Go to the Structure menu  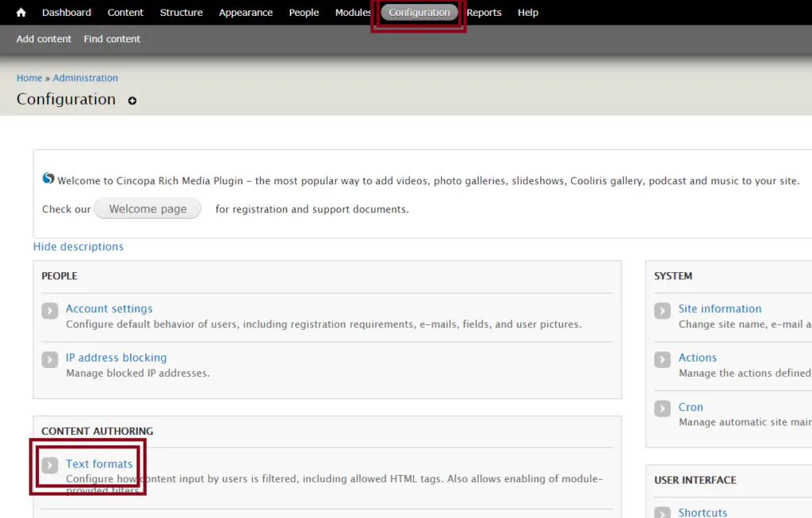pyautogui.click(x=182, y=13)
